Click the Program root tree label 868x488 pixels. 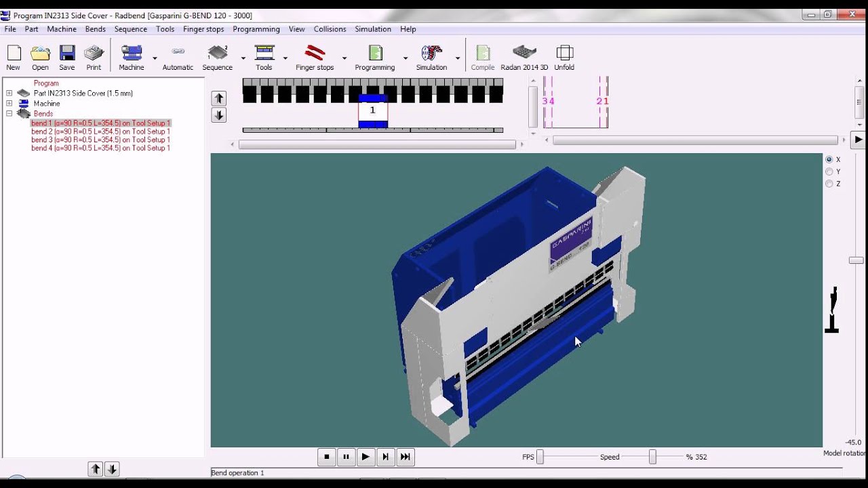pyautogui.click(x=46, y=83)
